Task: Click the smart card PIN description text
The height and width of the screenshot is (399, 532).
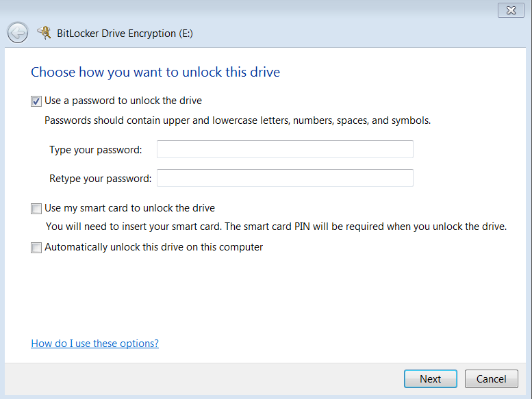Action: coord(276,227)
